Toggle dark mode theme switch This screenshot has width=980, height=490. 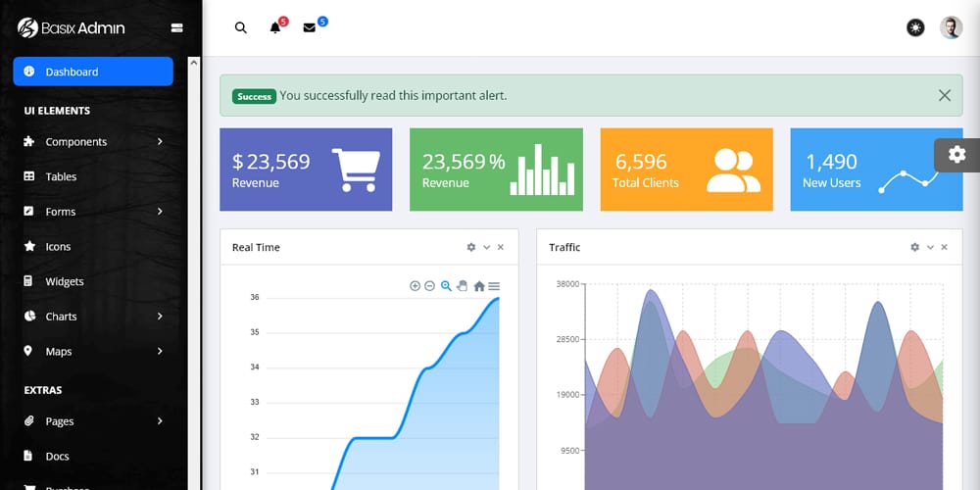pos(915,28)
